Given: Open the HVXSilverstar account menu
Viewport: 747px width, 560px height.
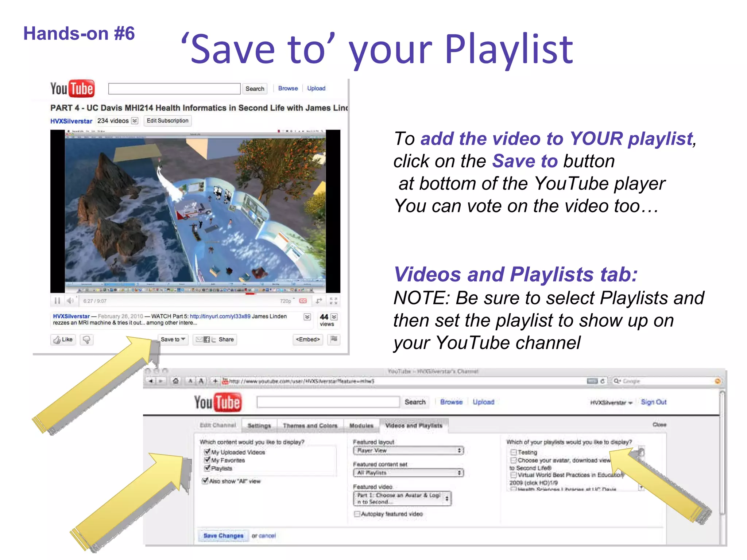Looking at the screenshot, I should (x=611, y=402).
